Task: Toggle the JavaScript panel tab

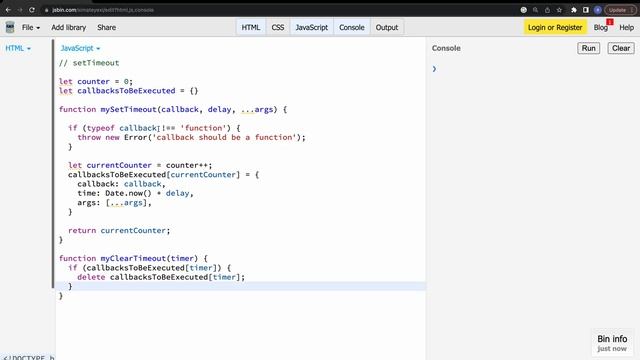Action: click(312, 27)
